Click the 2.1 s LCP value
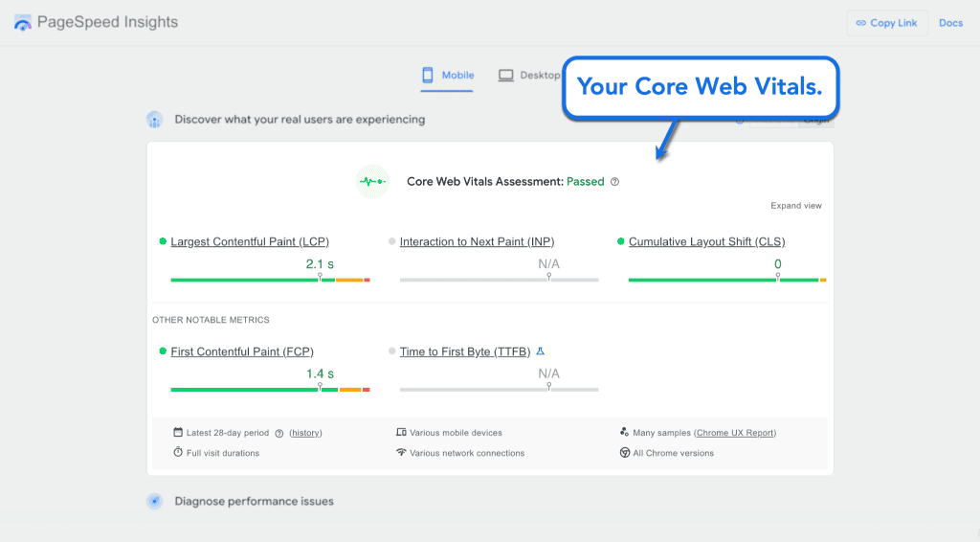 (x=320, y=263)
